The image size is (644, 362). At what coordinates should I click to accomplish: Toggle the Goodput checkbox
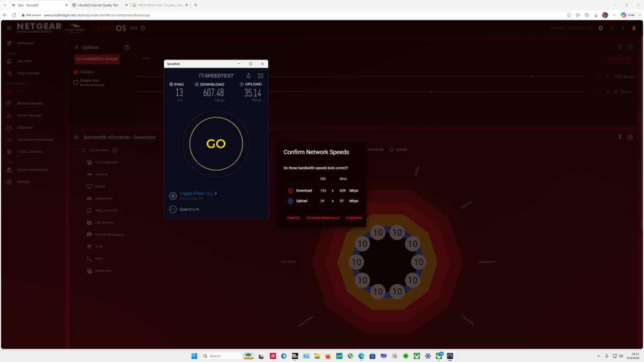point(76,72)
